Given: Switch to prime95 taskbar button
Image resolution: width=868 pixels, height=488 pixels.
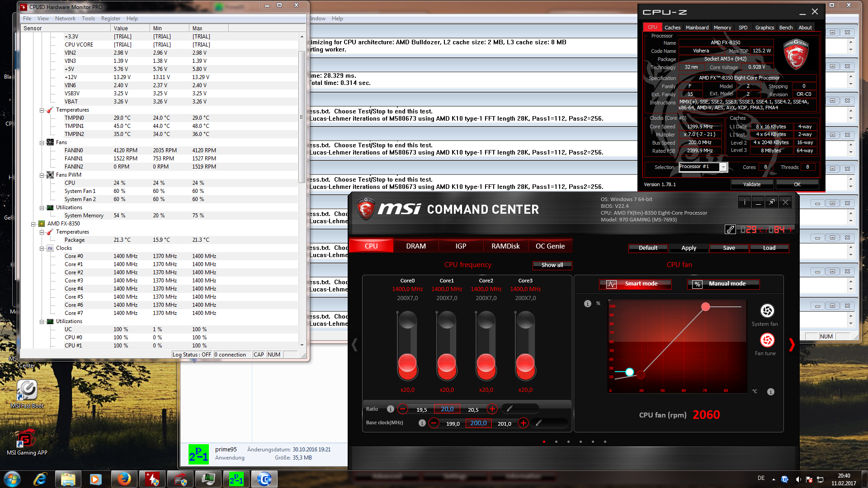Looking at the screenshot, I should click(236, 479).
